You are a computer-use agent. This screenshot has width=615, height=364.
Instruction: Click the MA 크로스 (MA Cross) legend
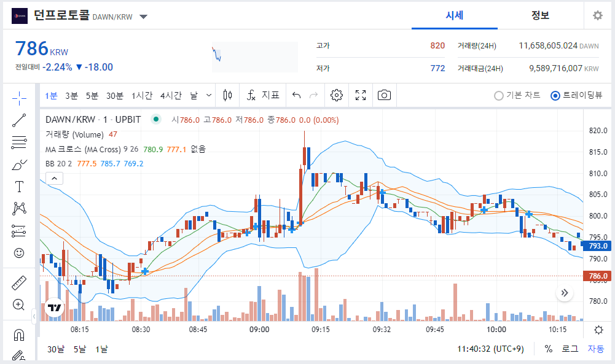tap(83, 149)
